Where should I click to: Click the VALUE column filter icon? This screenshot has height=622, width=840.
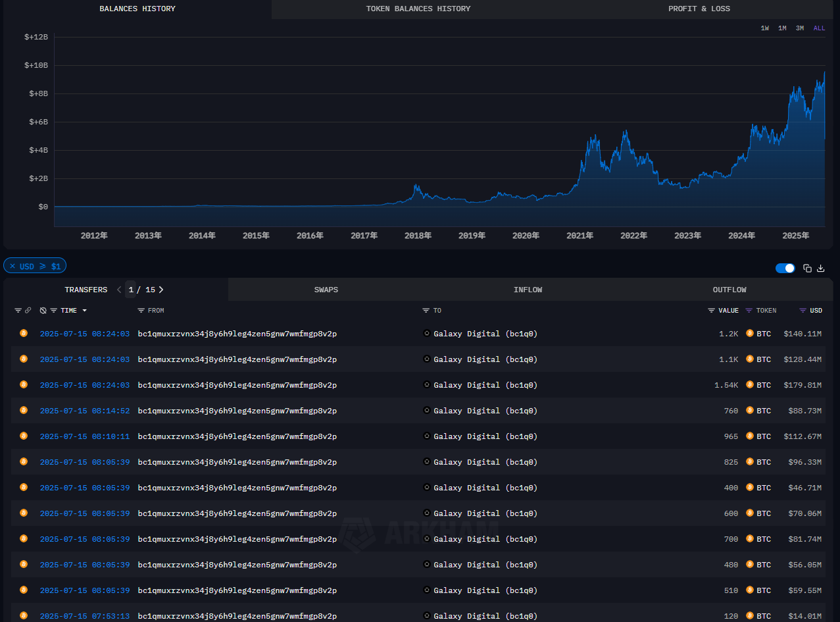[711, 311]
